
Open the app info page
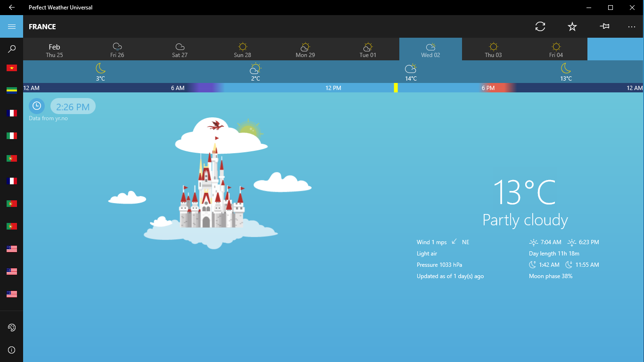(x=11, y=350)
